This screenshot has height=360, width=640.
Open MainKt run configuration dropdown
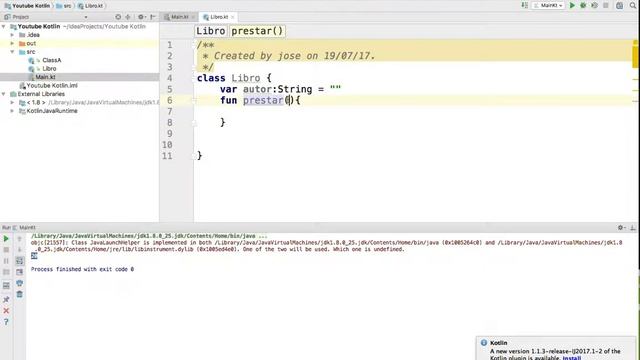point(549,5)
